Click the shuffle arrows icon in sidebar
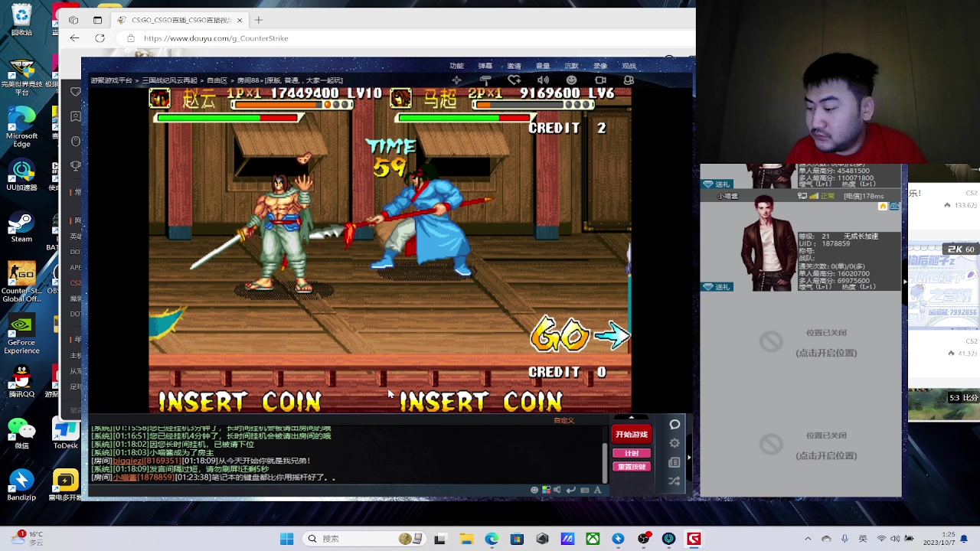This screenshot has width=980, height=551. pyautogui.click(x=675, y=481)
